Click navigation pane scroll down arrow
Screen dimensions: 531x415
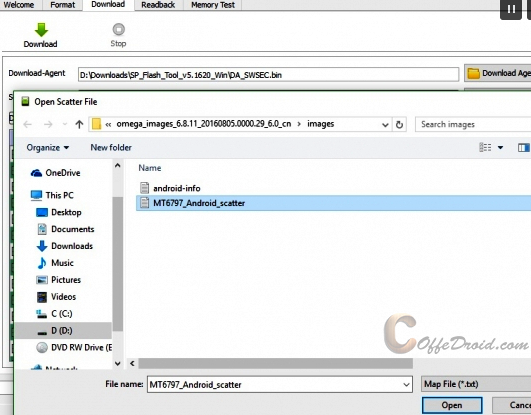(118, 364)
